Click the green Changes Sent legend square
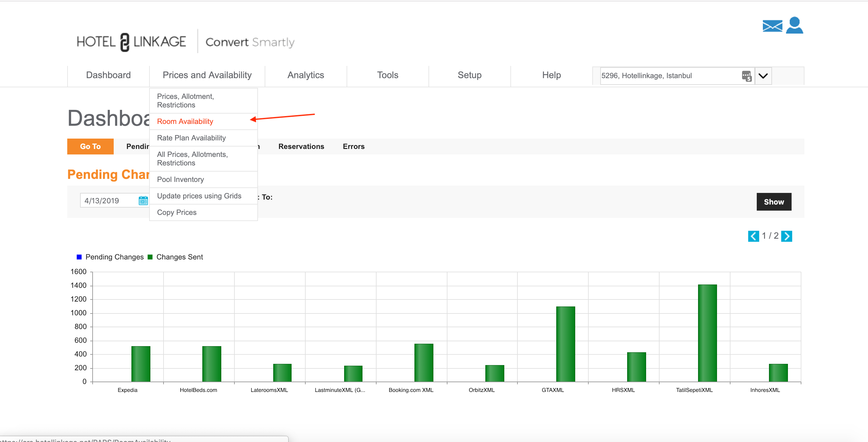868x442 pixels. pyautogui.click(x=150, y=257)
